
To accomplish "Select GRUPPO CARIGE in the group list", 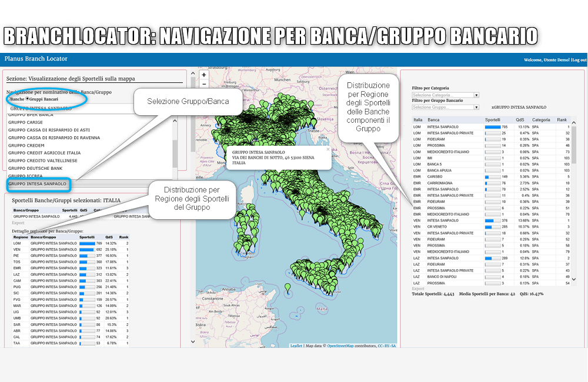I will tap(25, 122).
